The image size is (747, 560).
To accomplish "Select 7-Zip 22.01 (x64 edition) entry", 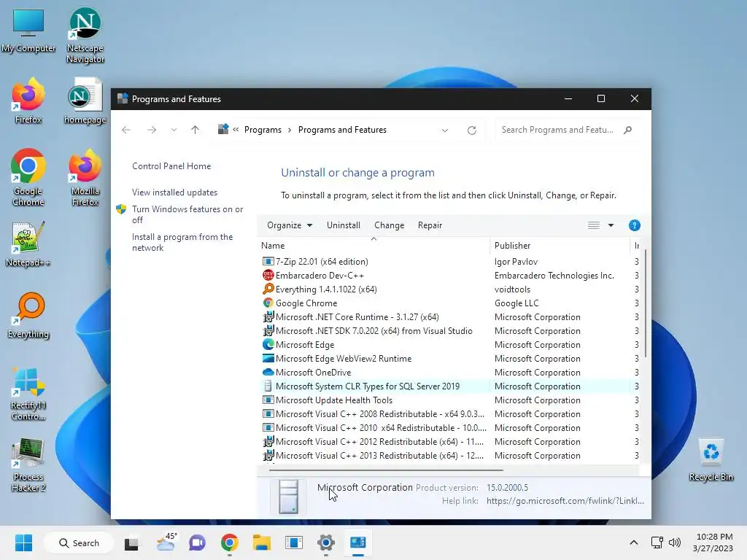I will (x=450, y=262).
